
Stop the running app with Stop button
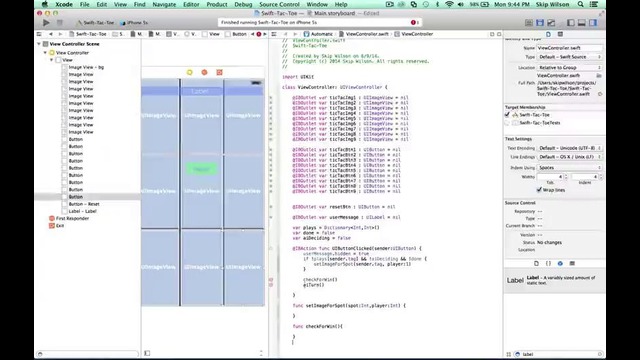[x=60, y=23]
